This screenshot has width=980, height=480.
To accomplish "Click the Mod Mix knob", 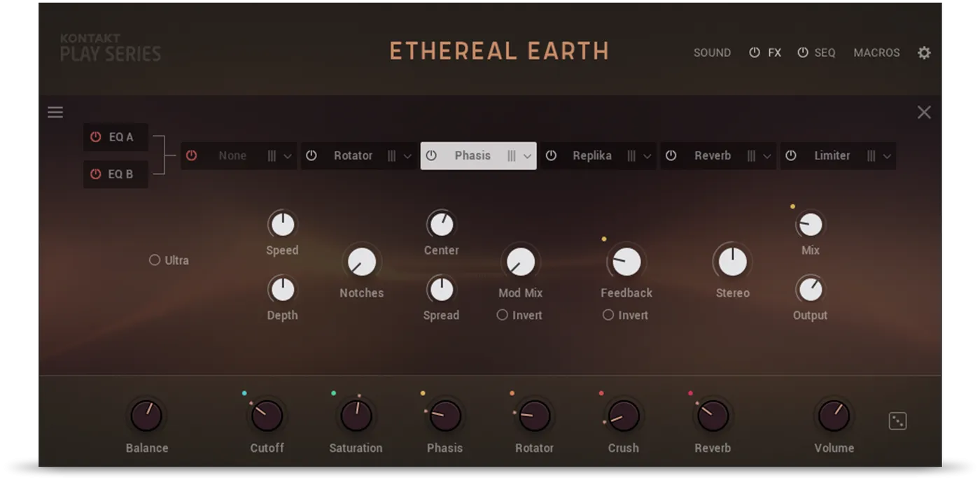I will pos(520,262).
